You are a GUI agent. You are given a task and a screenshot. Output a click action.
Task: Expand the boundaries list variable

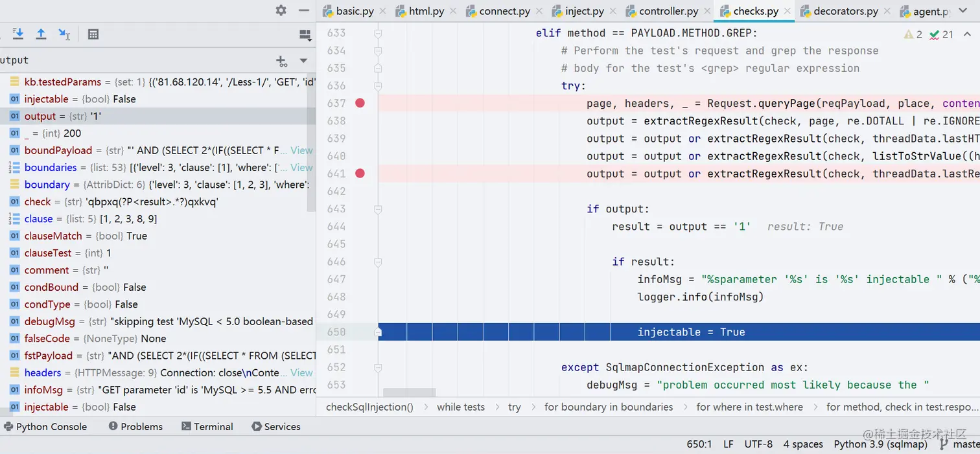coord(14,168)
